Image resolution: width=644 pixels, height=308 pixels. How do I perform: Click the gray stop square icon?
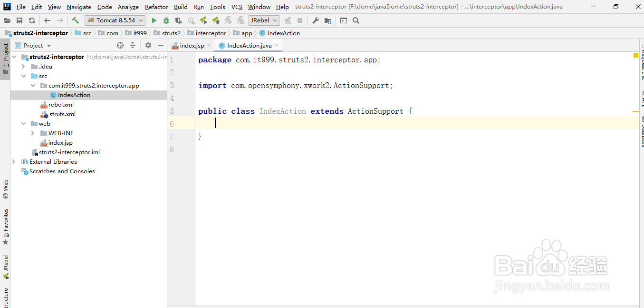pyautogui.click(x=300, y=20)
